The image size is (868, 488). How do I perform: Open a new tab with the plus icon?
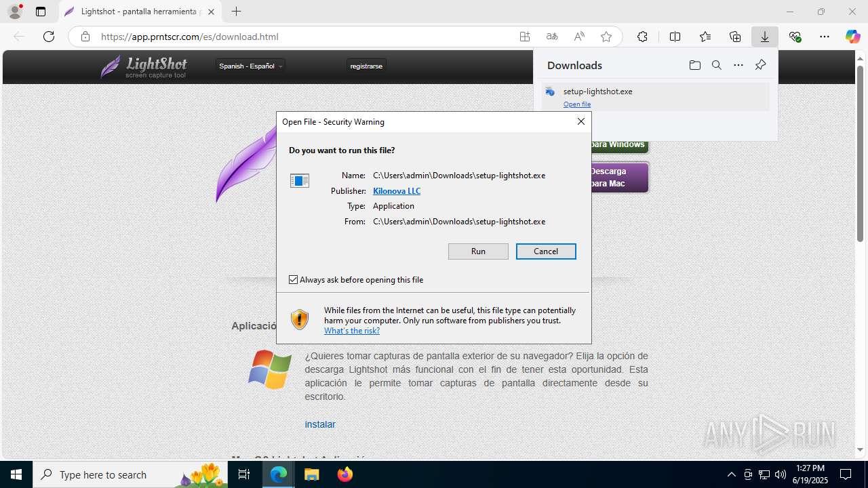(236, 12)
